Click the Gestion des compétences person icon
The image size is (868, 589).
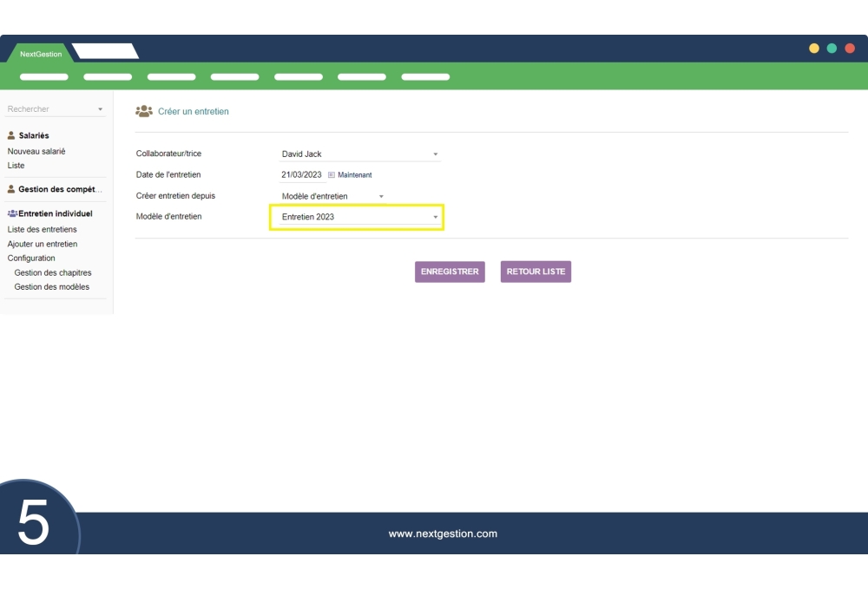click(x=11, y=189)
